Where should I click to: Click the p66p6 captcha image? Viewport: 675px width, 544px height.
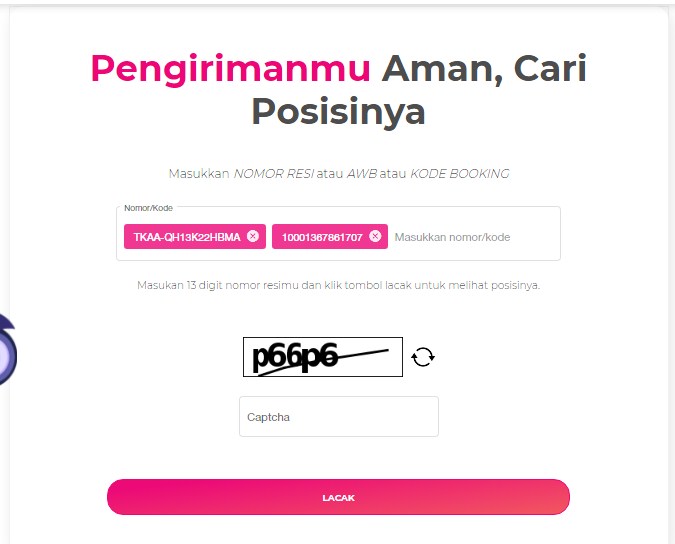[323, 357]
